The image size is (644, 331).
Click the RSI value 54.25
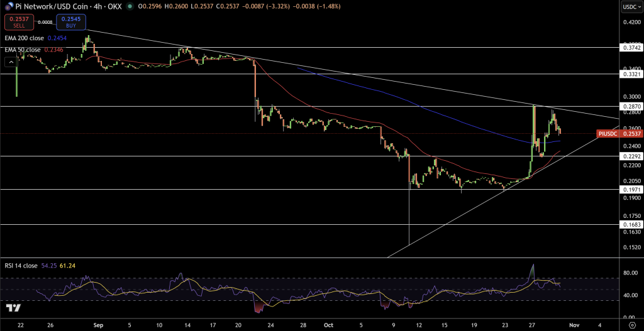click(x=49, y=266)
